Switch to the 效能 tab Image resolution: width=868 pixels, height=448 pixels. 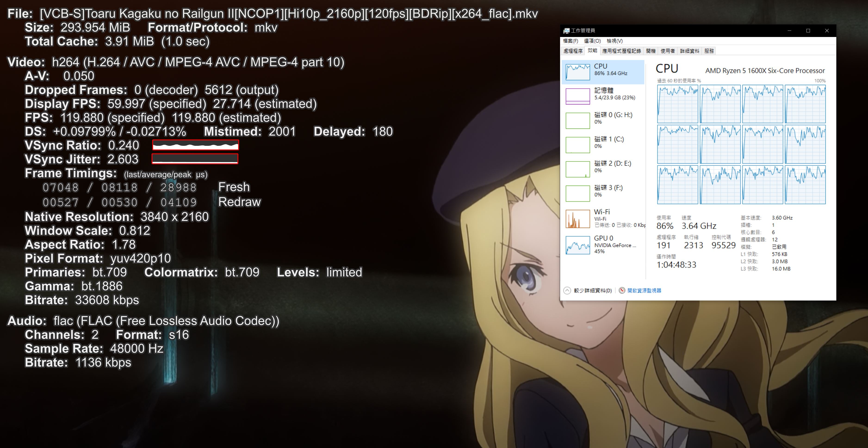(x=592, y=51)
